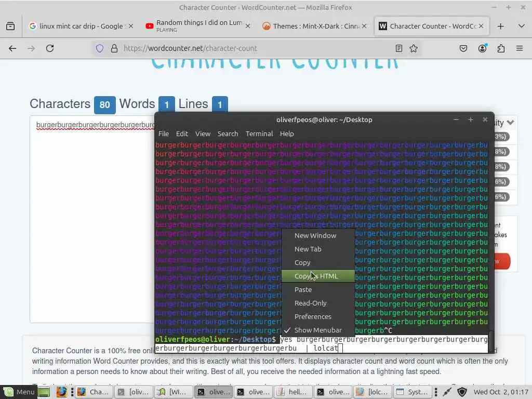532x399 pixels.
Task: Close the linux mint car drip Google tab
Action: point(131,26)
